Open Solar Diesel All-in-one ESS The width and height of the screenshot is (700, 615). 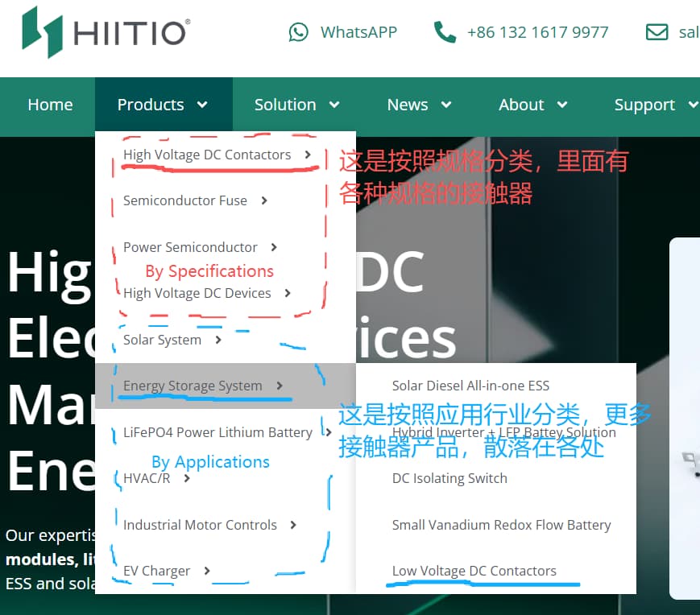pyautogui.click(x=470, y=386)
